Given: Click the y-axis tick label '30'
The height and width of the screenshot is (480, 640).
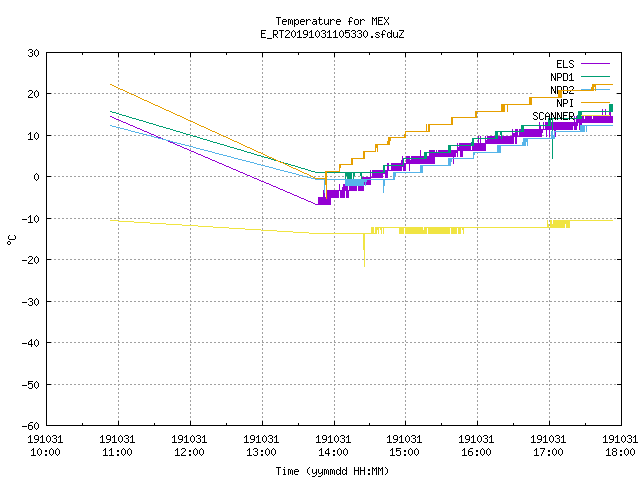Looking at the screenshot, I should coord(33,53).
